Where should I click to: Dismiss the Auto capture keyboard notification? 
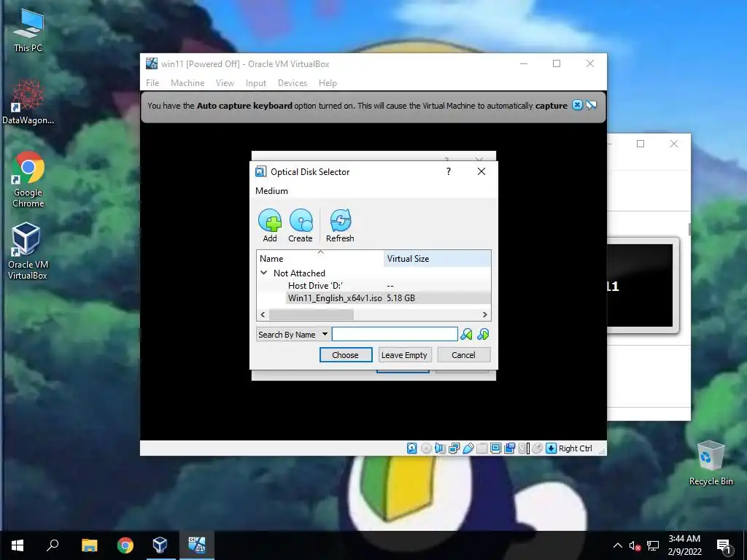(x=577, y=105)
